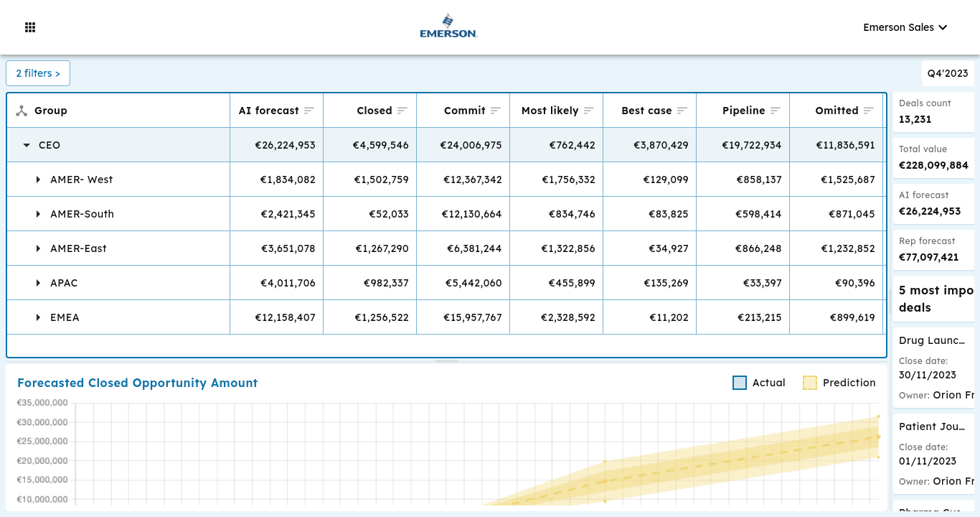The height and width of the screenshot is (517, 980).
Task: Select the Pipeline column header
Action: [x=743, y=111]
